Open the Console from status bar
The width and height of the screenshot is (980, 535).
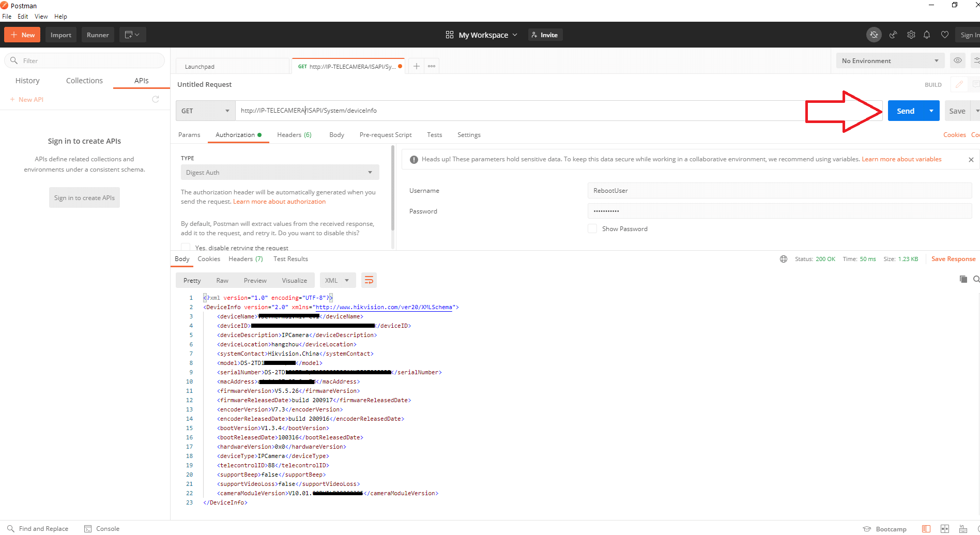point(102,528)
